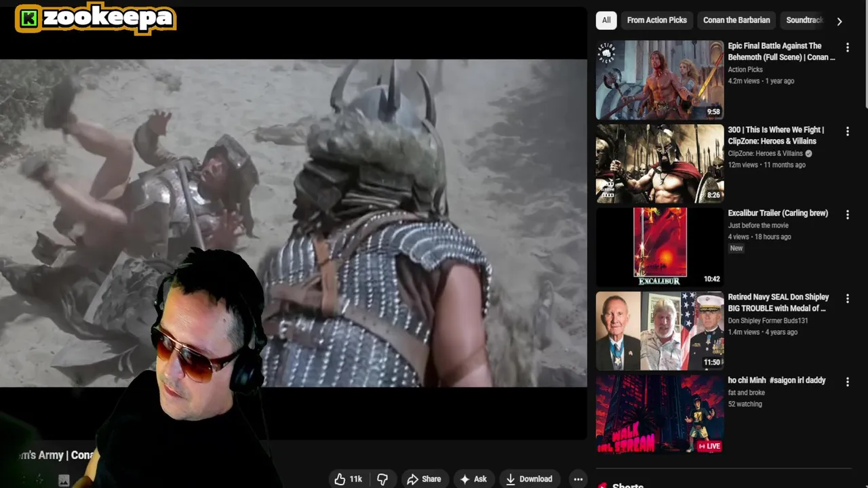The width and height of the screenshot is (868, 488).
Task: Click the Share button
Action: 424,479
